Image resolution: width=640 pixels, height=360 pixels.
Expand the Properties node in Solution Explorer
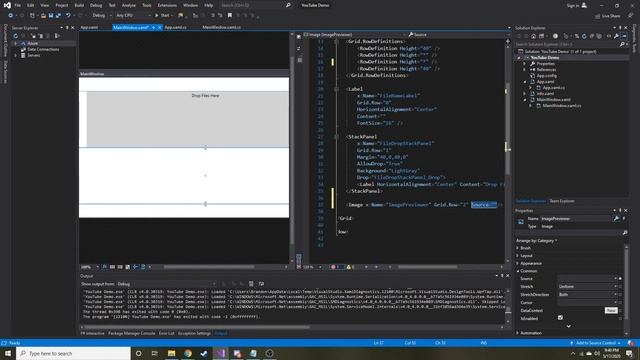coord(525,64)
